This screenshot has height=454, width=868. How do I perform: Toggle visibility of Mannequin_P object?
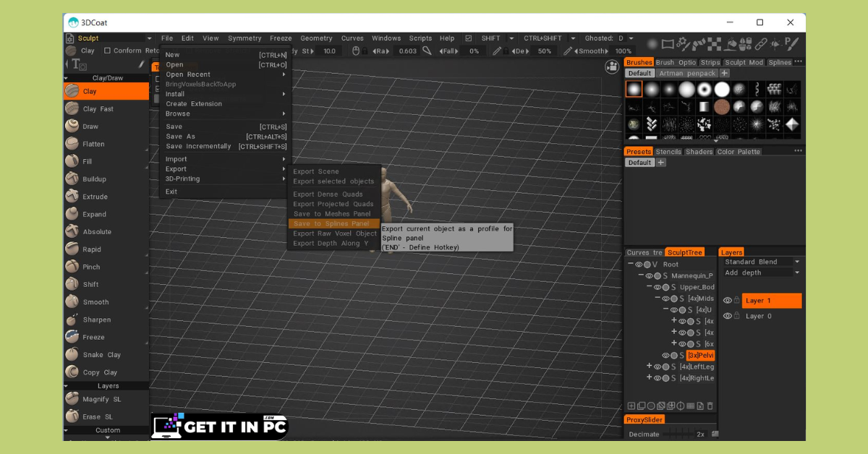point(649,275)
